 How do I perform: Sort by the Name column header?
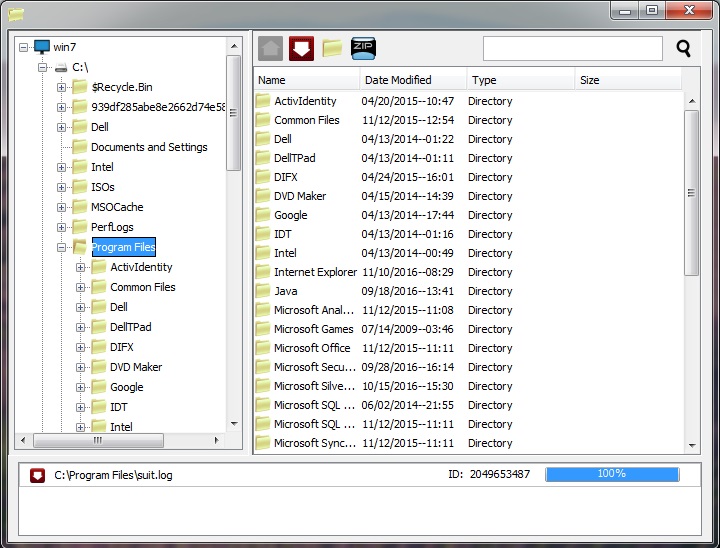click(x=307, y=80)
